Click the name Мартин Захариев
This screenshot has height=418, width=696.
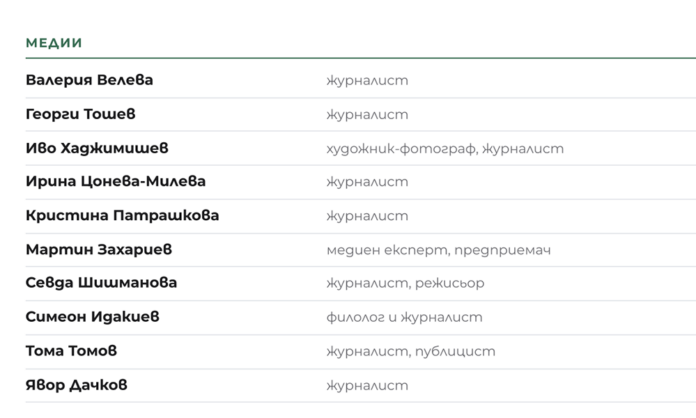[x=99, y=249]
